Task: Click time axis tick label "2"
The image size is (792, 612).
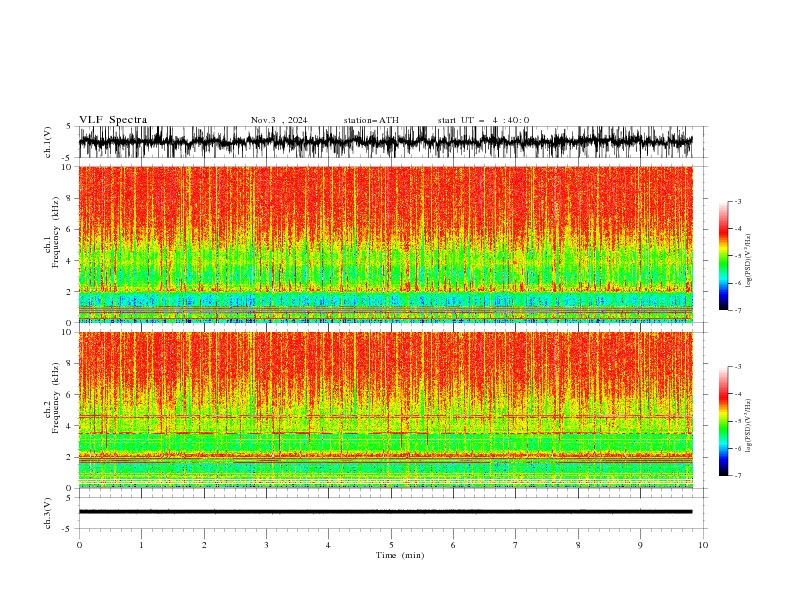Action: 204,545
